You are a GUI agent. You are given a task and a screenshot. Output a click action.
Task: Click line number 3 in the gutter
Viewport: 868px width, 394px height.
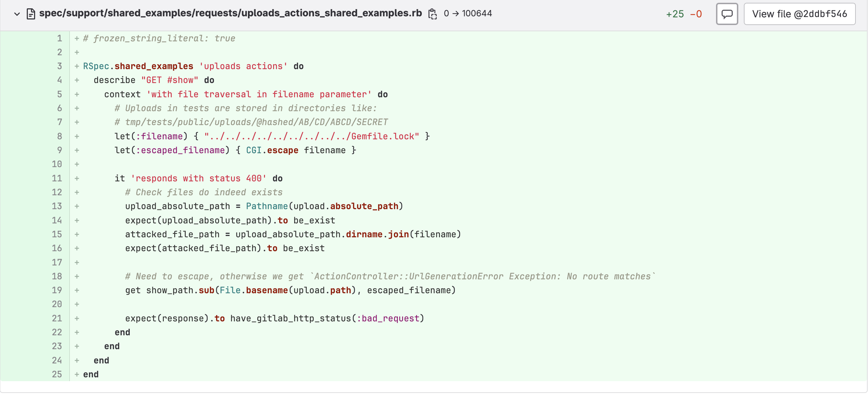click(59, 66)
